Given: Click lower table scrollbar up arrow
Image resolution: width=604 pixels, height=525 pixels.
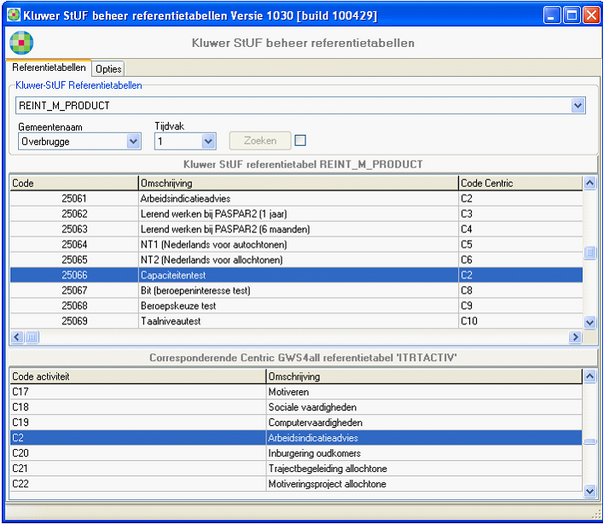Looking at the screenshot, I should click(x=589, y=376).
